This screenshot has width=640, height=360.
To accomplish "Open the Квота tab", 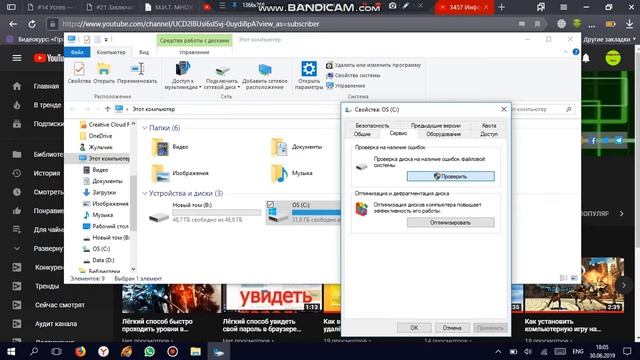I will click(489, 125).
